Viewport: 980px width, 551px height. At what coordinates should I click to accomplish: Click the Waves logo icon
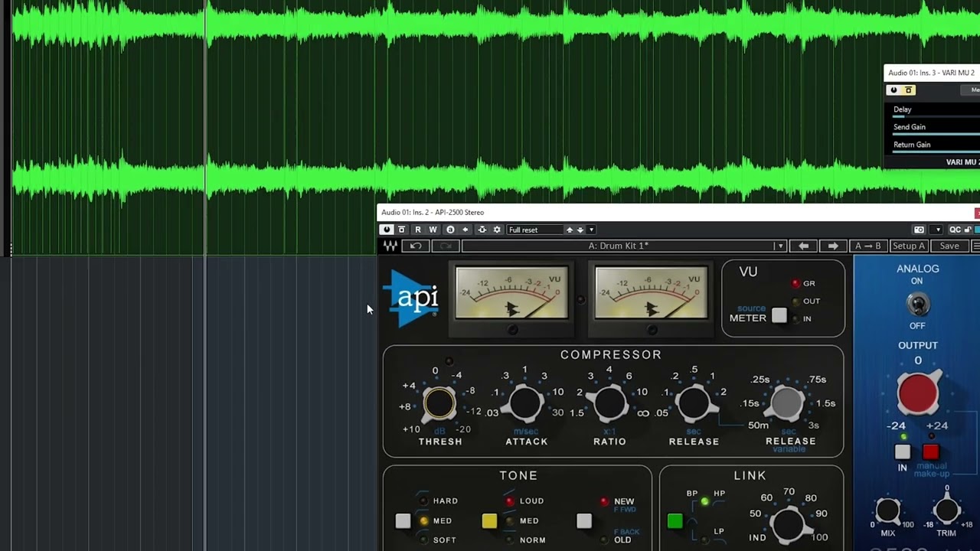[390, 246]
